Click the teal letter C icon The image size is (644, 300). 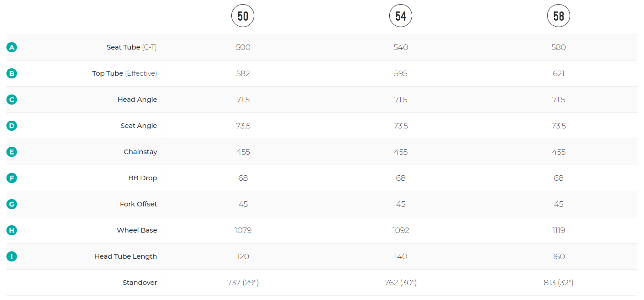12,100
